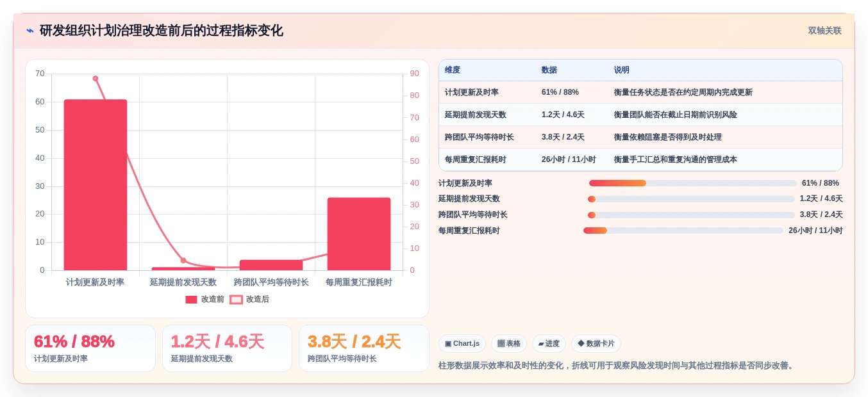The image size is (868, 397).
Task: Click the 改造后 pink outlined legend swatch
Action: (x=236, y=299)
